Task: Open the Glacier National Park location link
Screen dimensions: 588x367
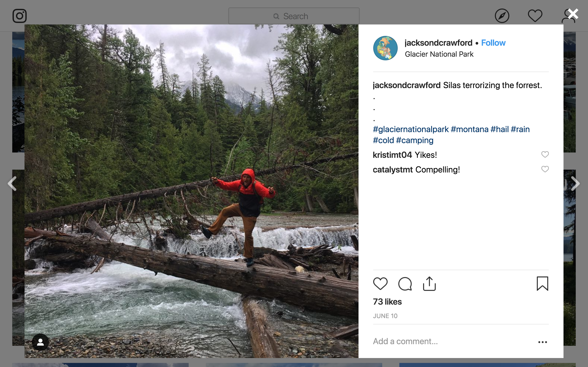Action: [439, 54]
